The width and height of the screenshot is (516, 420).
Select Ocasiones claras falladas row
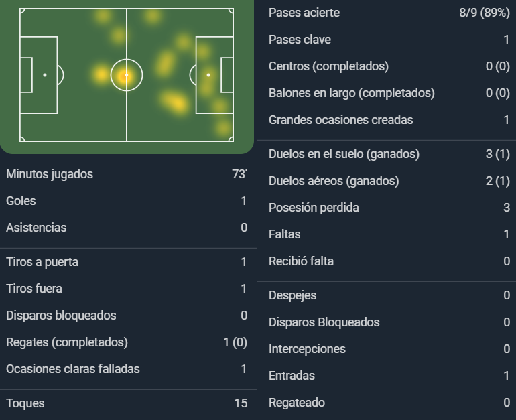click(127, 369)
